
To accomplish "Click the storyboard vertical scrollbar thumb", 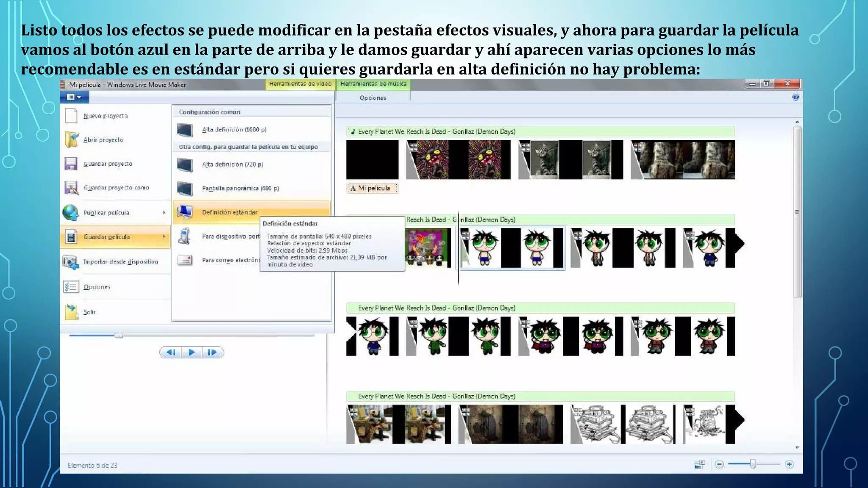I will (797, 212).
